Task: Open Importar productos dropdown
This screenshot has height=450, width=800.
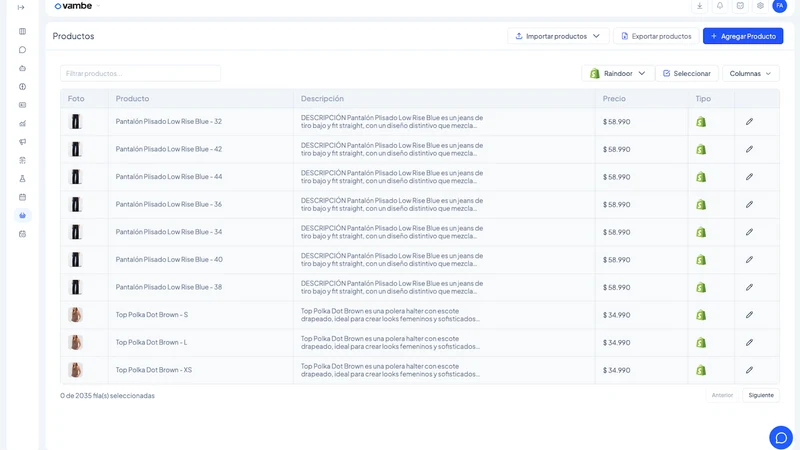Action: (x=558, y=36)
